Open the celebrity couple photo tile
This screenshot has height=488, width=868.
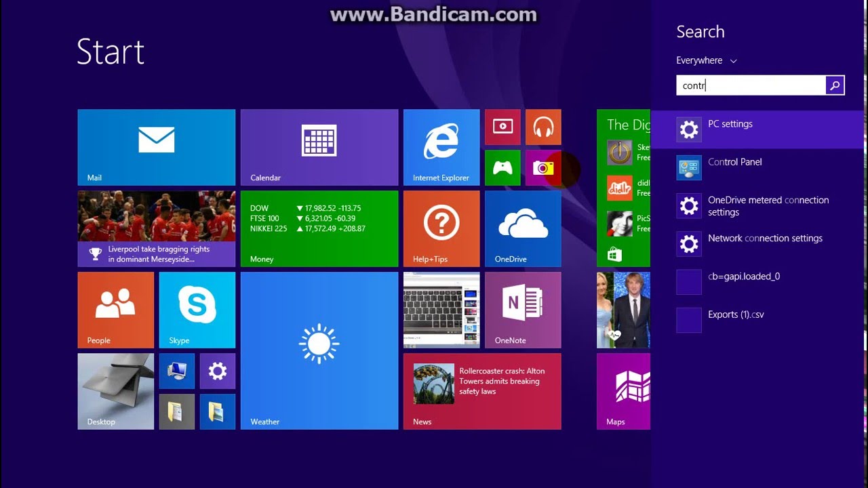[x=623, y=310]
